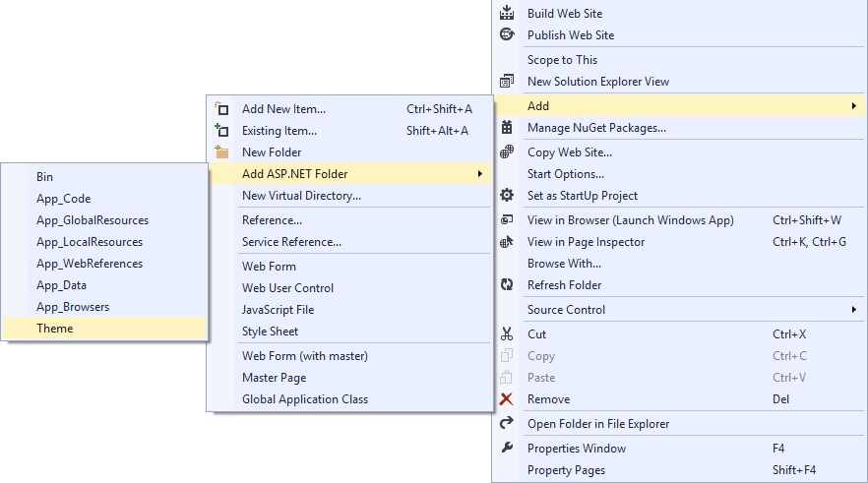Screen dimensions: 868x483
Task: Click Ctrl+Shift+W shortcut text
Action: point(807,219)
